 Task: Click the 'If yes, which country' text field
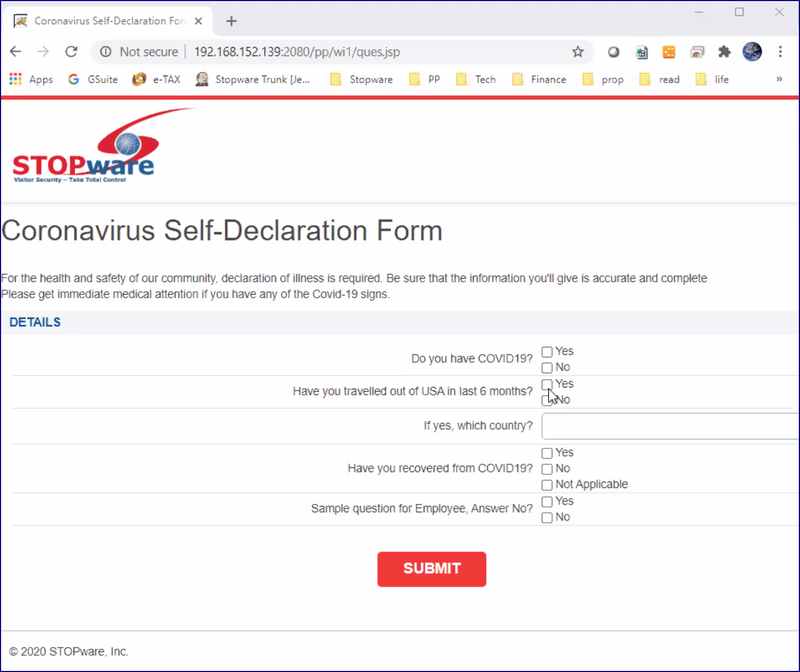coord(669,426)
